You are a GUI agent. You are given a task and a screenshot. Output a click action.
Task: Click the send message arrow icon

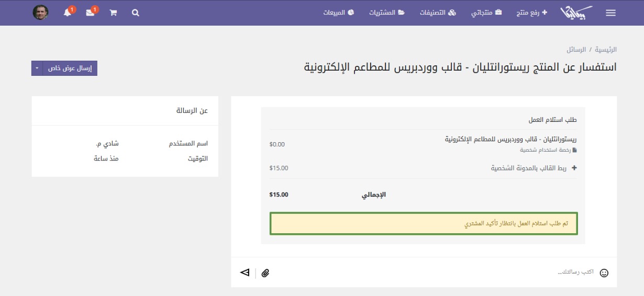[x=245, y=272]
